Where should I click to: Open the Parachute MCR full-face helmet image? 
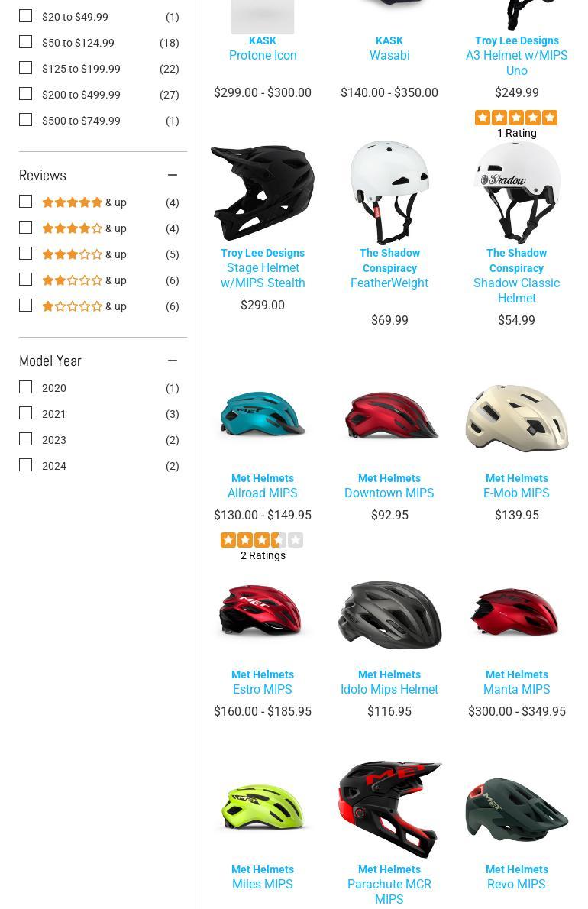389,809
